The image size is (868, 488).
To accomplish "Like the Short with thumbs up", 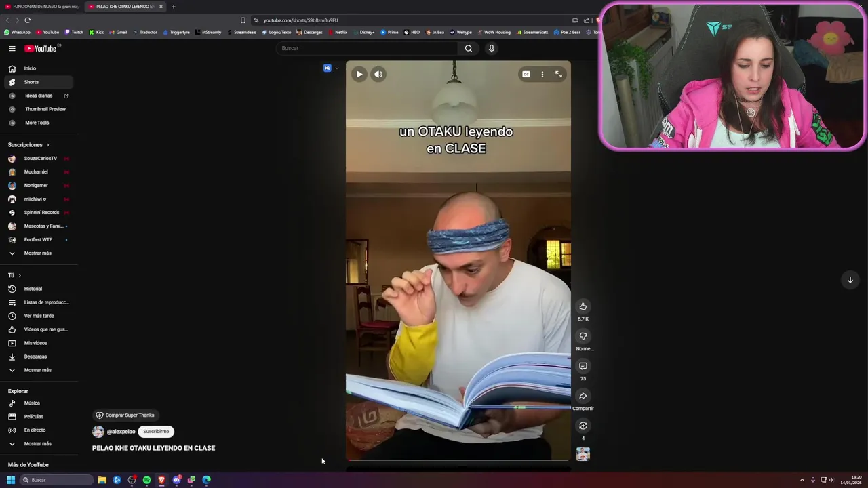I will (x=583, y=306).
